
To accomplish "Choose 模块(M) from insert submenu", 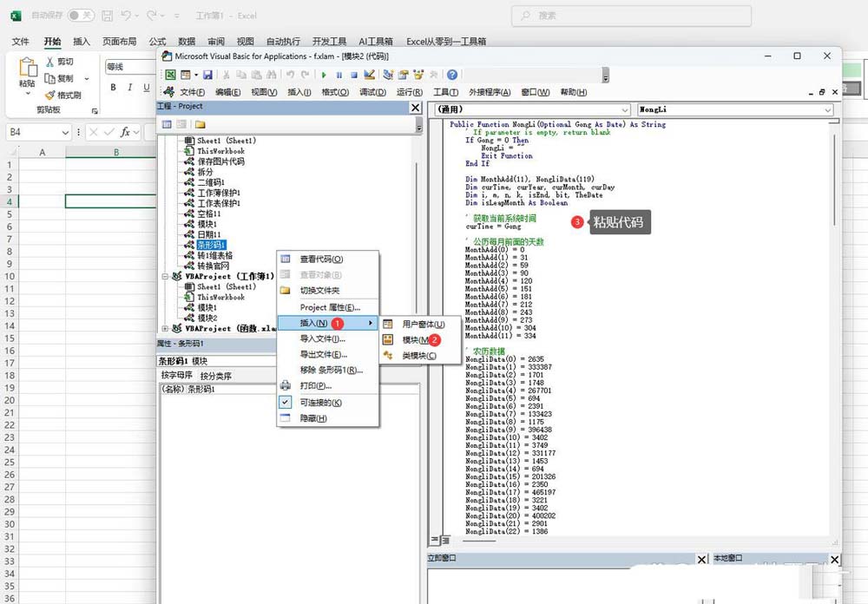I will [x=420, y=339].
